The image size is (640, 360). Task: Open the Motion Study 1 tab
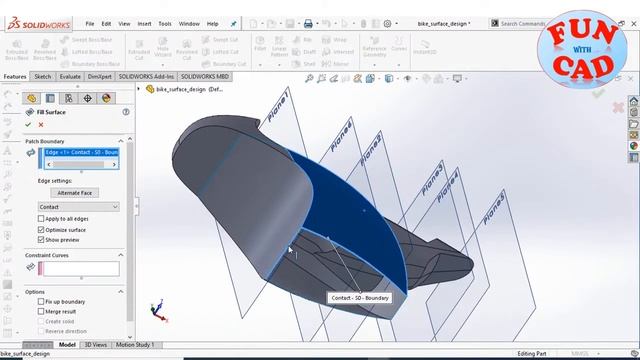[x=135, y=345]
